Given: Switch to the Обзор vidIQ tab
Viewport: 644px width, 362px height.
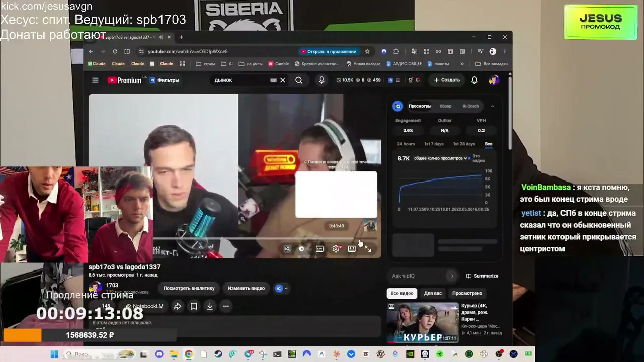Looking at the screenshot, I should [445, 106].
